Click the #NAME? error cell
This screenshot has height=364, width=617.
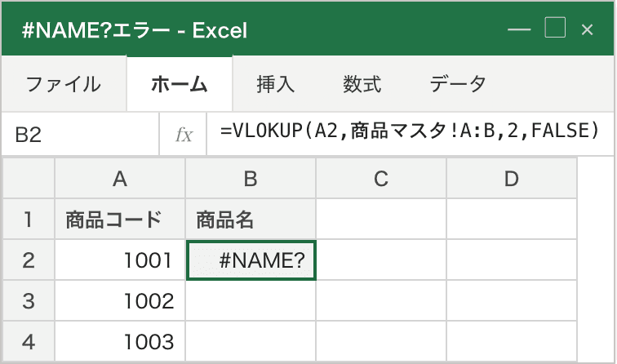pos(251,260)
